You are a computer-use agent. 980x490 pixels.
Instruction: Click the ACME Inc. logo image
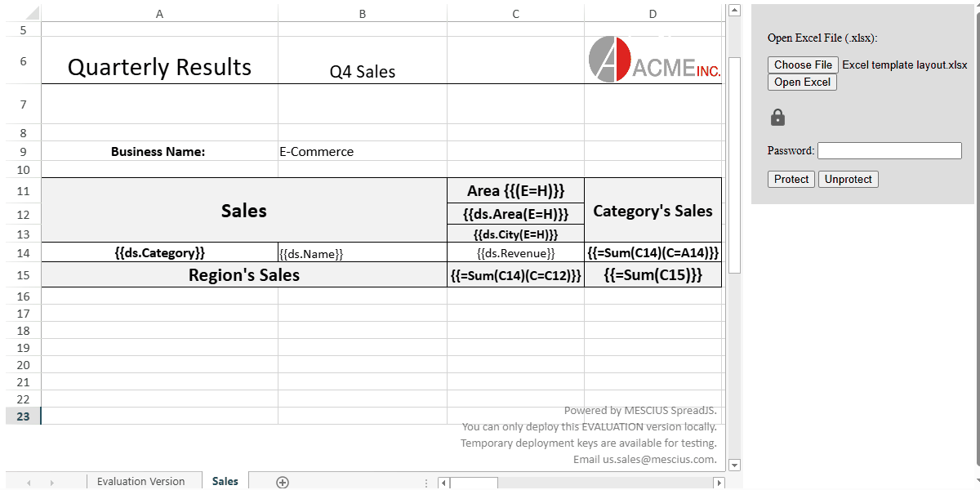[655, 59]
